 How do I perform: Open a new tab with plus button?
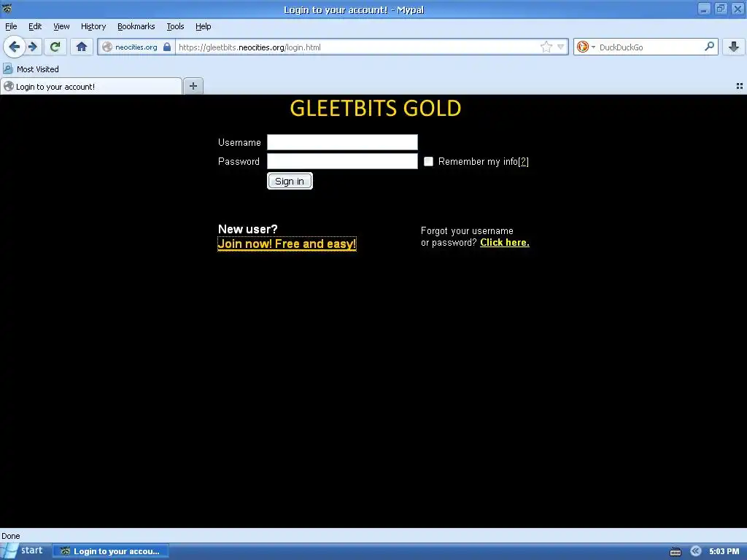193,86
